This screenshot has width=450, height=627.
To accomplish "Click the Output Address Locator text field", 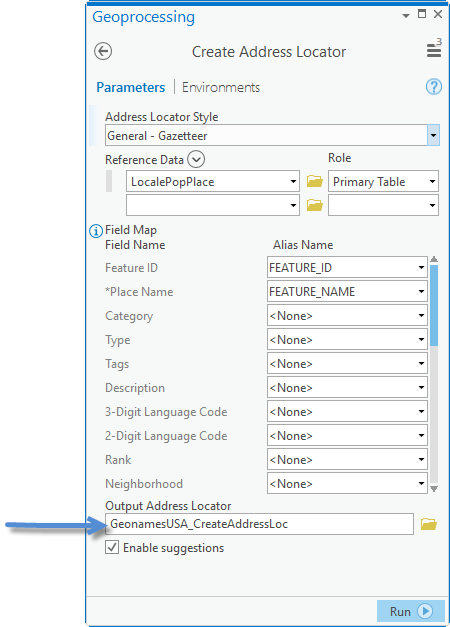I will click(x=259, y=524).
